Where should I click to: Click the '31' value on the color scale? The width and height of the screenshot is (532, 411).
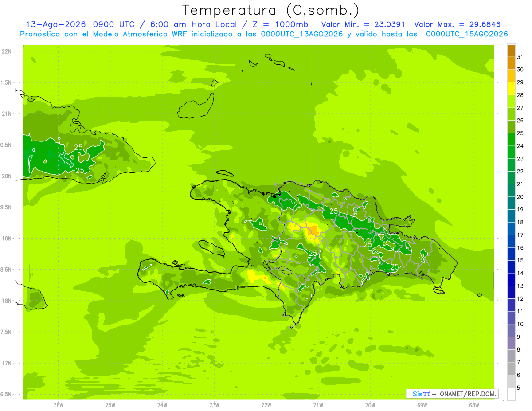[520, 57]
